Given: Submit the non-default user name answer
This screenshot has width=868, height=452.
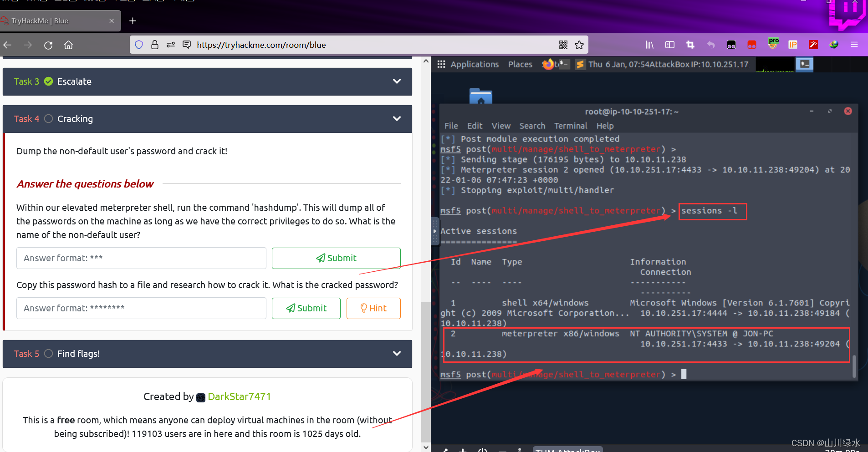Looking at the screenshot, I should pyautogui.click(x=336, y=258).
